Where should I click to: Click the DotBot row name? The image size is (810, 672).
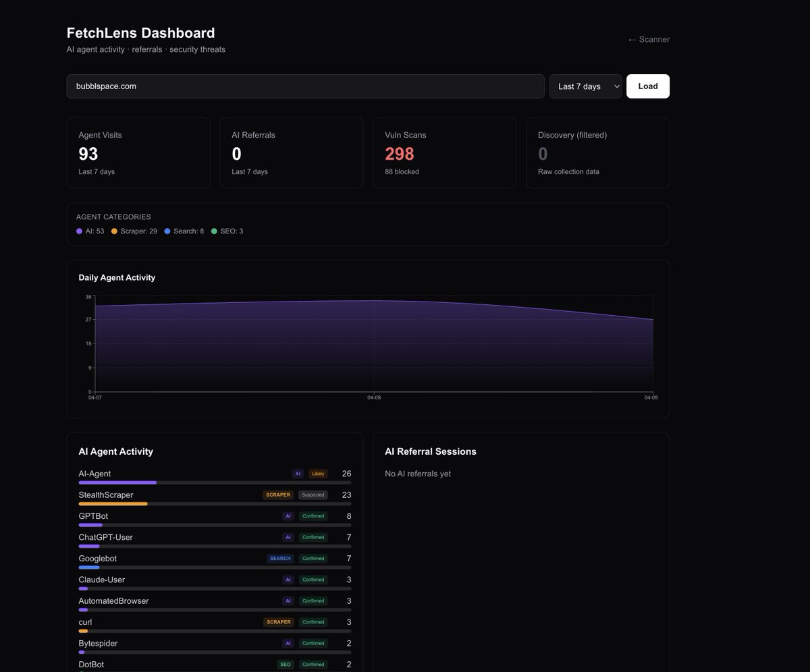point(91,665)
